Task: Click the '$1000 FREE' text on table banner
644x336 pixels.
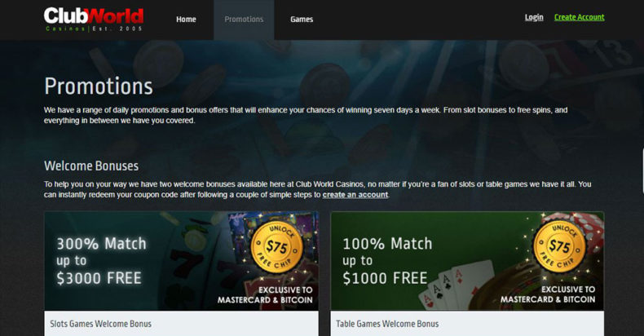Action: pyautogui.click(x=386, y=278)
